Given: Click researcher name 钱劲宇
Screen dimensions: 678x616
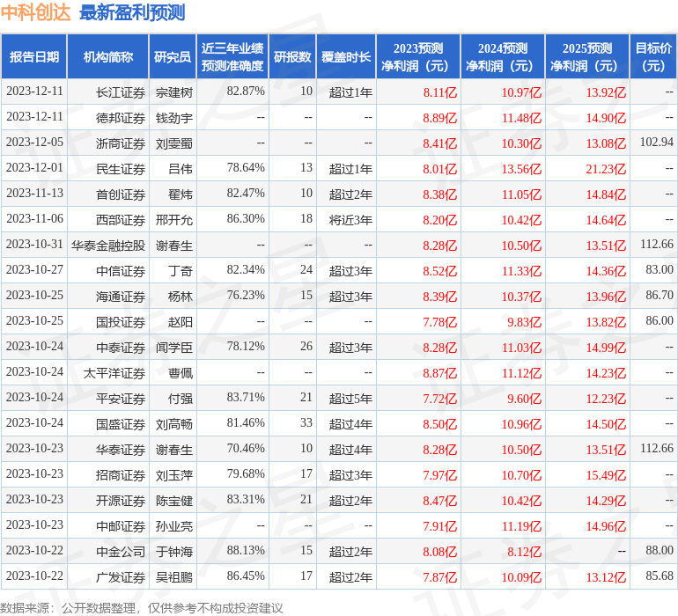Looking at the screenshot, I should coord(173,118).
